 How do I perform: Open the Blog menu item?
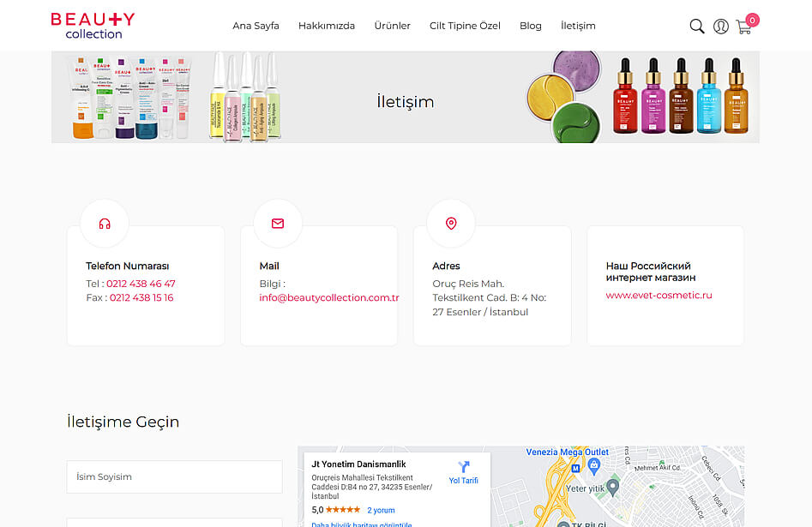pos(531,26)
